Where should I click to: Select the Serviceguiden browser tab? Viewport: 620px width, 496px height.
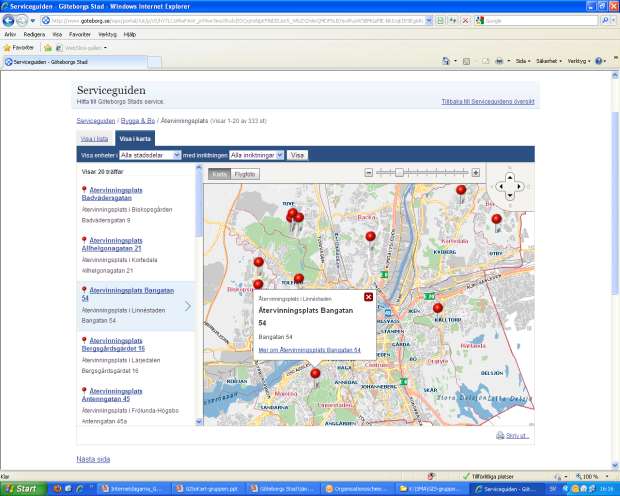75,62
